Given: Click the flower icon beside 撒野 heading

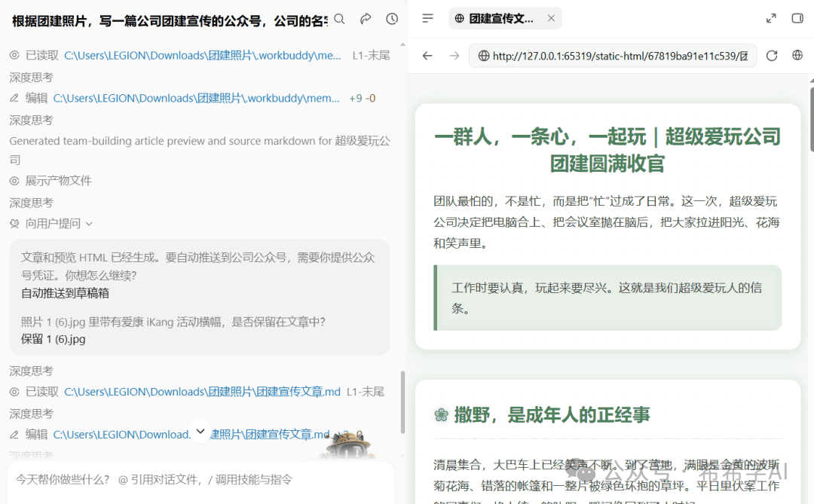Looking at the screenshot, I should click(441, 414).
